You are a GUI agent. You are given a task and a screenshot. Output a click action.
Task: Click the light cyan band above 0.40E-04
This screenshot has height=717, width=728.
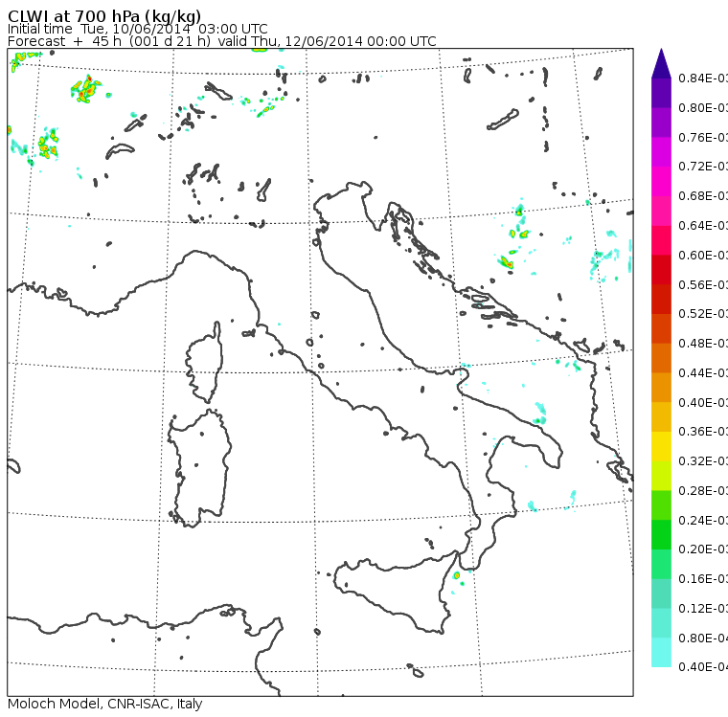pyautogui.click(x=661, y=653)
